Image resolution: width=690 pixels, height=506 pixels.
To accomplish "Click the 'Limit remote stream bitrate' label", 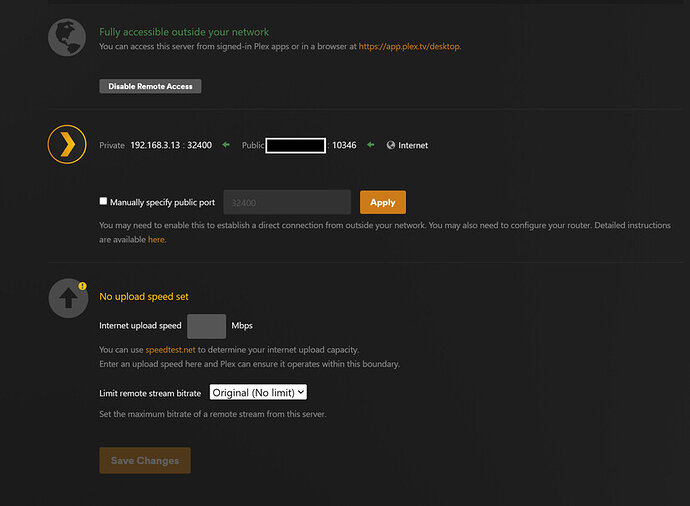I will click(150, 393).
